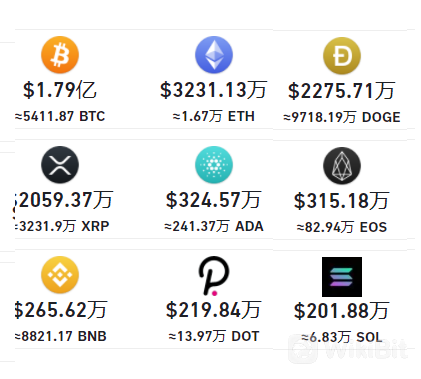This screenshot has height=379, width=421.
Task: Select the $3231.13万 Ethereum value
Action: click(214, 90)
